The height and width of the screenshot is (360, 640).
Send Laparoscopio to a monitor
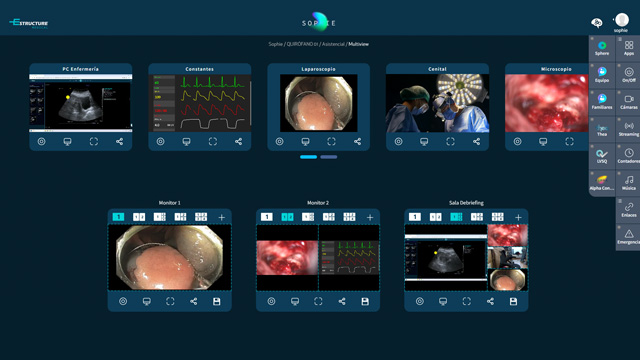[305, 142]
